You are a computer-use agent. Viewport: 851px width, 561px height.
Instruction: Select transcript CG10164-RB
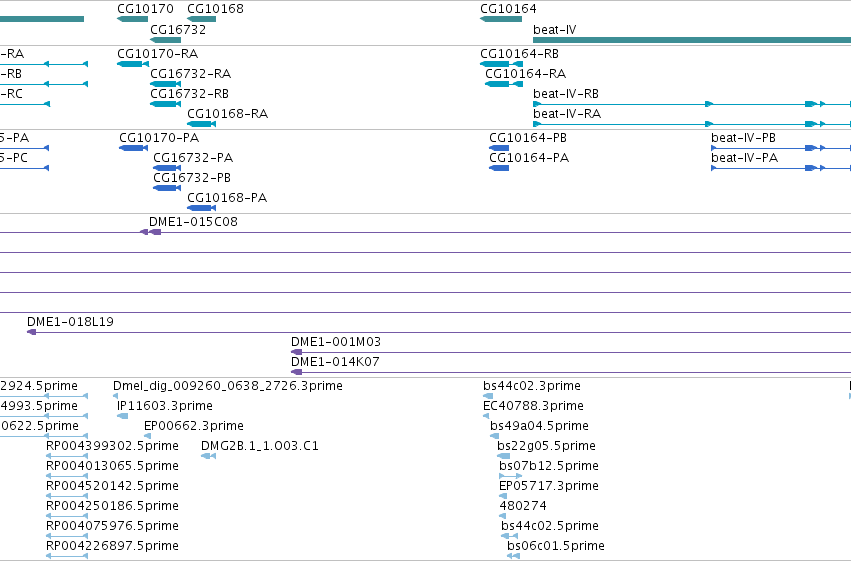coord(501,64)
